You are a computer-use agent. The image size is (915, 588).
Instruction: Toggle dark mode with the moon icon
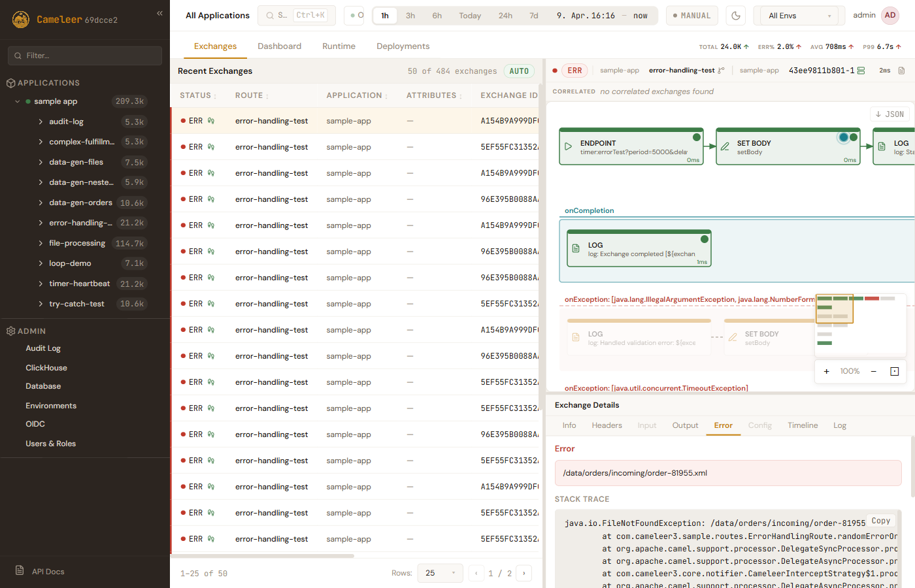(736, 16)
